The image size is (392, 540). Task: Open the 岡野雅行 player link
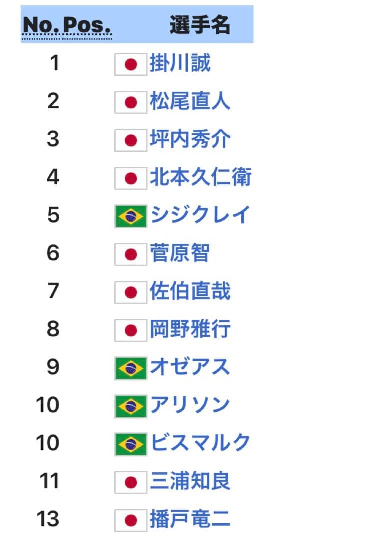pyautogui.click(x=190, y=330)
